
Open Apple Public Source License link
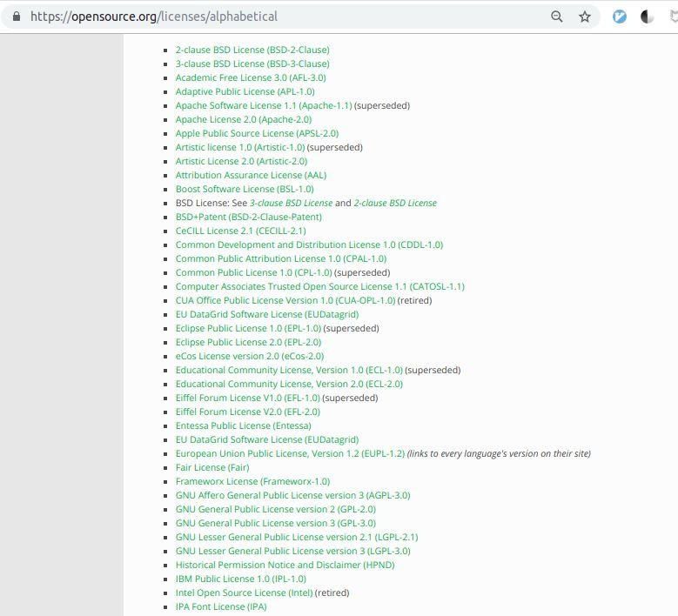pyautogui.click(x=257, y=134)
